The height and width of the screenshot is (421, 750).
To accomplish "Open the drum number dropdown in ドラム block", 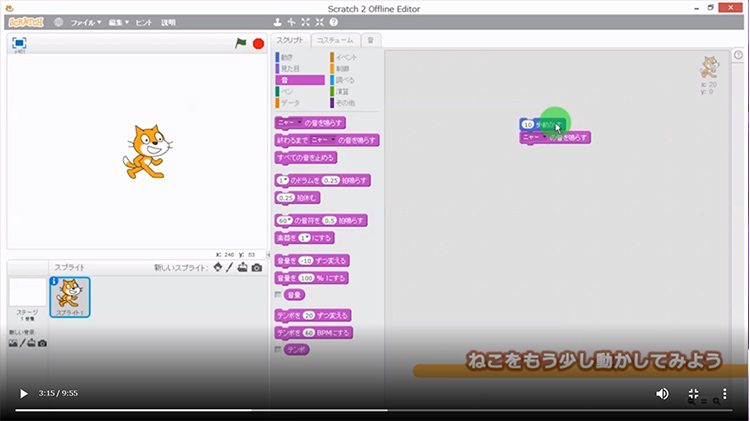I will [x=283, y=180].
